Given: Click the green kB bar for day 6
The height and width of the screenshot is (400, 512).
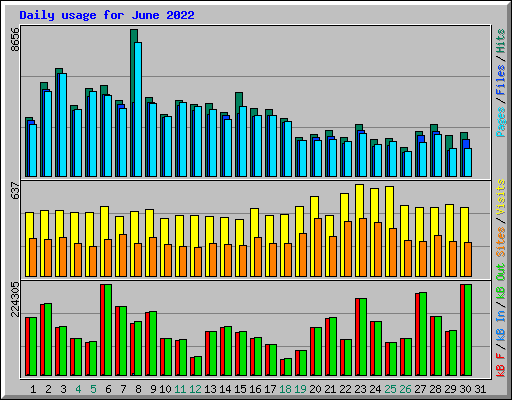Looking at the screenshot, I should point(108,330).
